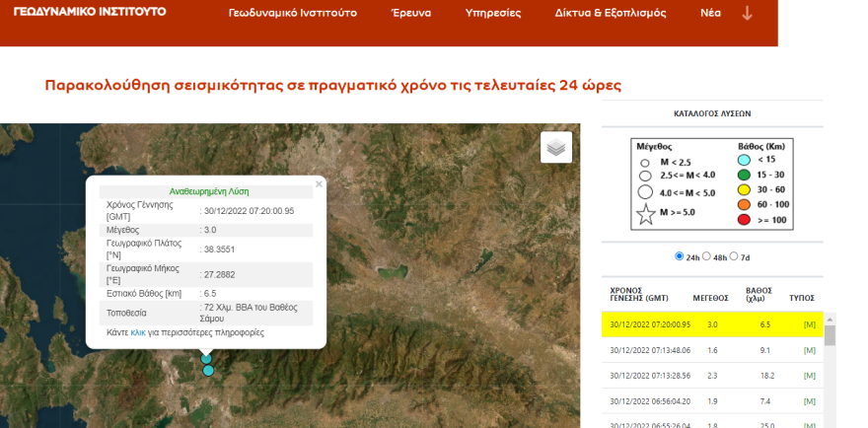Viewport: 868px width, 428px height.
Task: Open the Δίκτυα & Εξοπλισμός menu
Action: [611, 13]
